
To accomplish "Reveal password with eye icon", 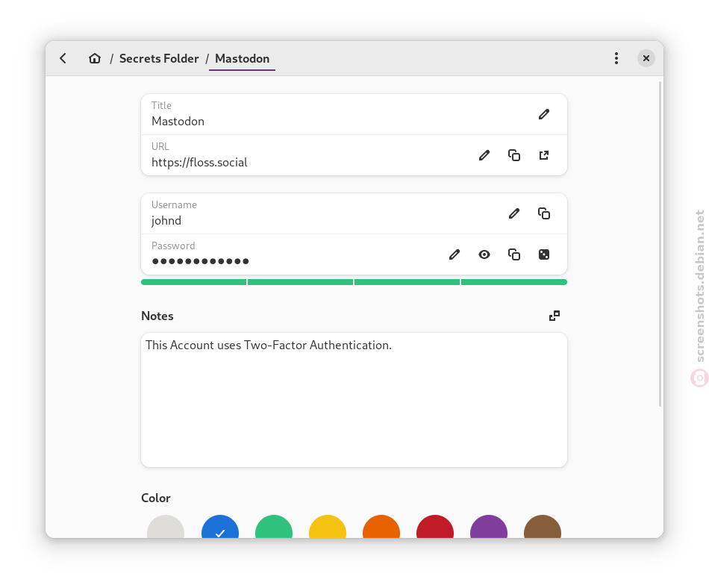I will point(484,254).
